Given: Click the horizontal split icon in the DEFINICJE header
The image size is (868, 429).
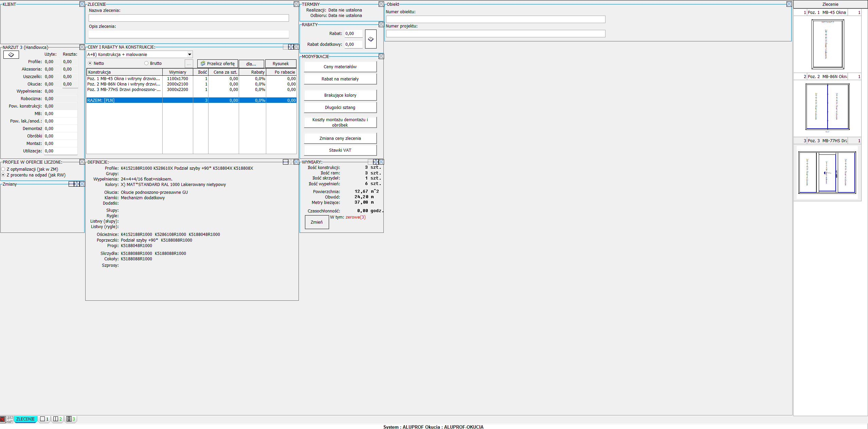Looking at the screenshot, I should [286, 162].
